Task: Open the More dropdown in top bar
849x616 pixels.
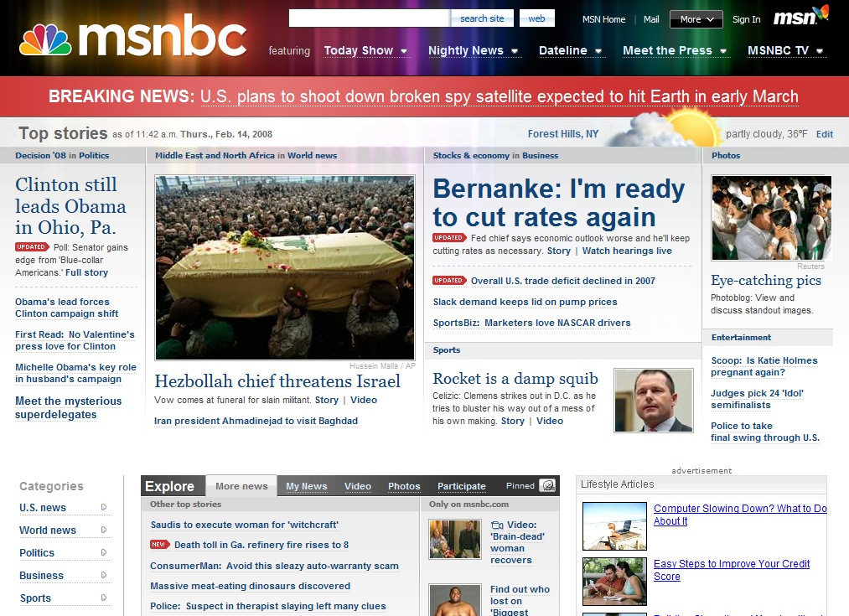Action: [696, 19]
